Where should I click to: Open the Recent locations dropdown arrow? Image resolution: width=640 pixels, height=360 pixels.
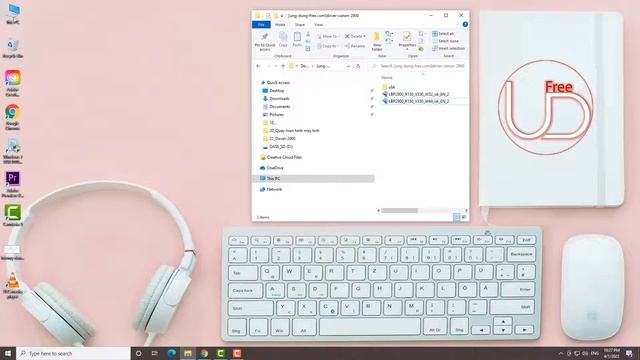[x=276, y=66]
